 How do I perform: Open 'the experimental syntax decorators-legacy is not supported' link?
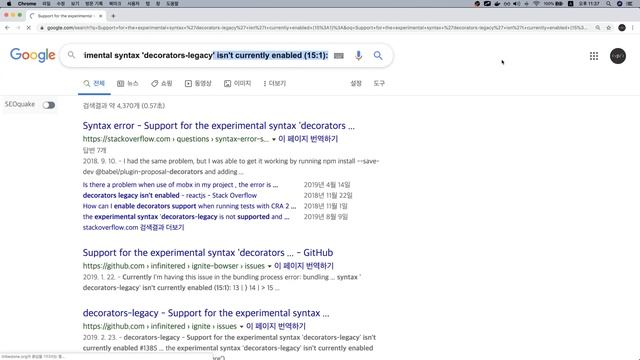[186, 217]
